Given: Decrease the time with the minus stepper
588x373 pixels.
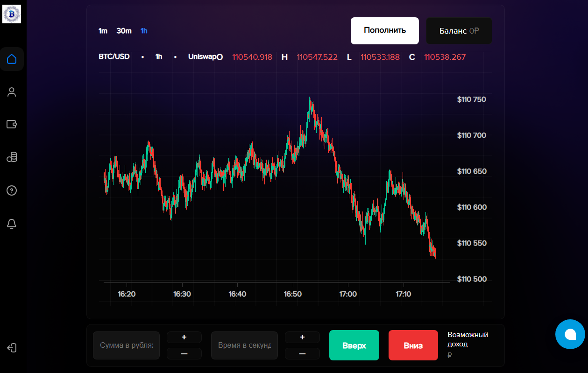Looking at the screenshot, I should [x=302, y=353].
